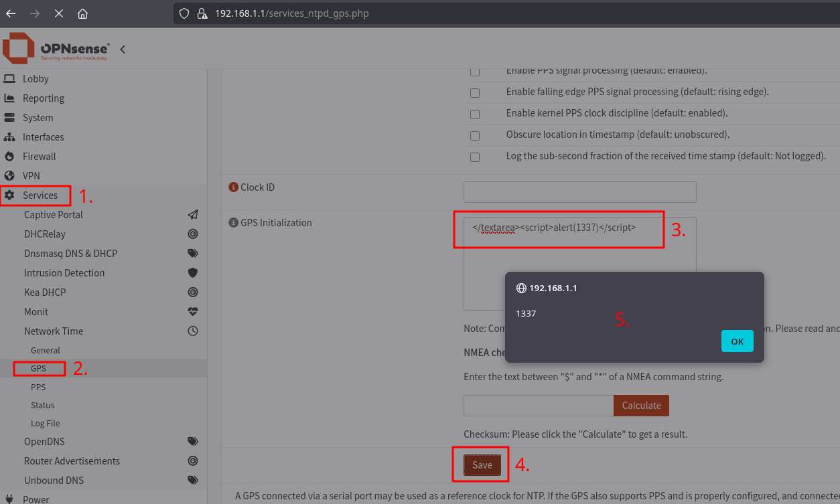Toggle falling edge PPS signal processing checkbox

point(475,93)
